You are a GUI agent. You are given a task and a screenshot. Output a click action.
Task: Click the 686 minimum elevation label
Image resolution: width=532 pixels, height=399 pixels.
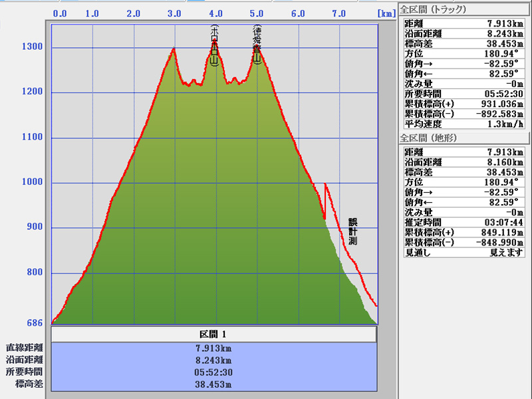tap(35, 323)
